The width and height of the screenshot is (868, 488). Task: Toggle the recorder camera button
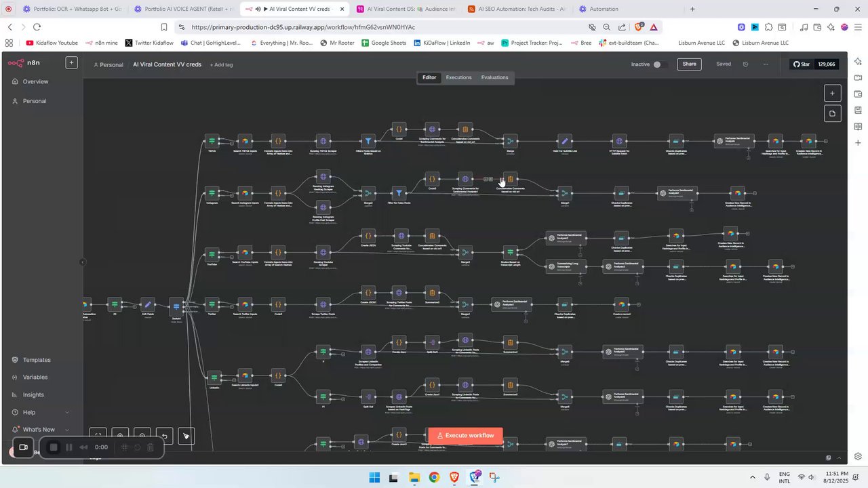point(23,447)
